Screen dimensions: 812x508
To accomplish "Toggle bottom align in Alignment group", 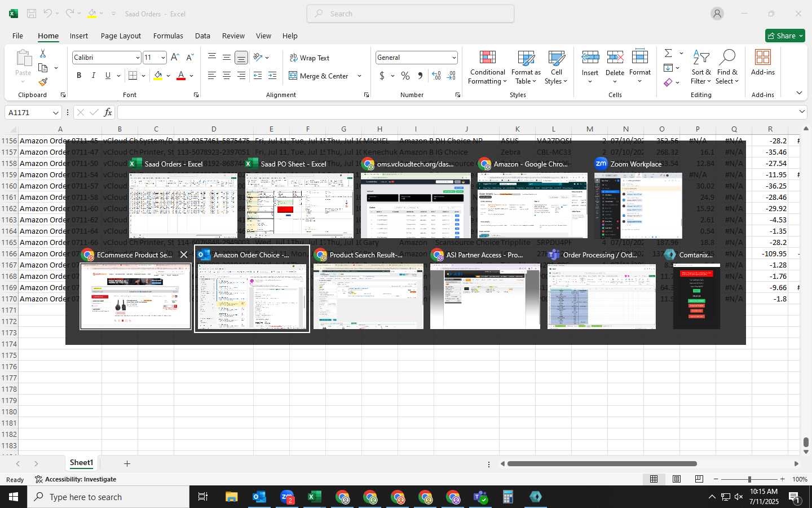I will tap(241, 57).
